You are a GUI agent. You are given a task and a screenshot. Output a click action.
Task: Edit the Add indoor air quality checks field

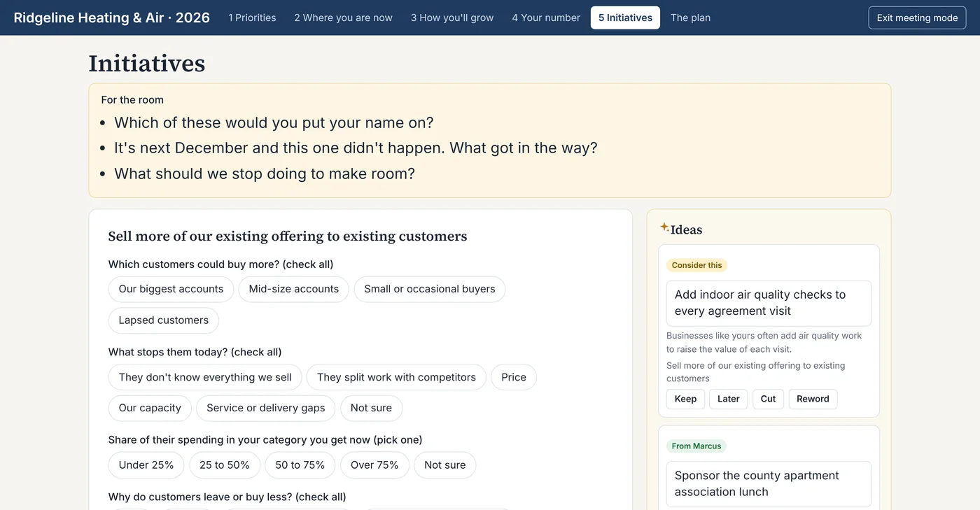[769, 303]
